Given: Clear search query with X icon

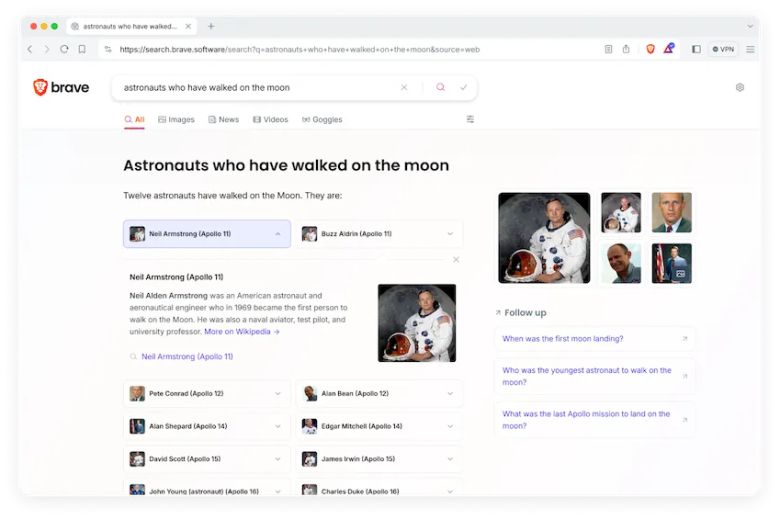Looking at the screenshot, I should 404,88.
